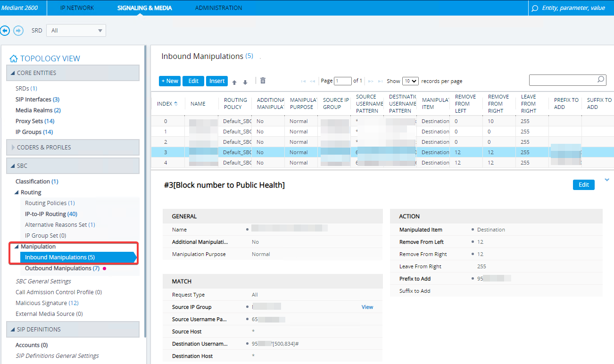The image size is (614, 364).
Task: Delete selected row using trash icon
Action: point(263,81)
